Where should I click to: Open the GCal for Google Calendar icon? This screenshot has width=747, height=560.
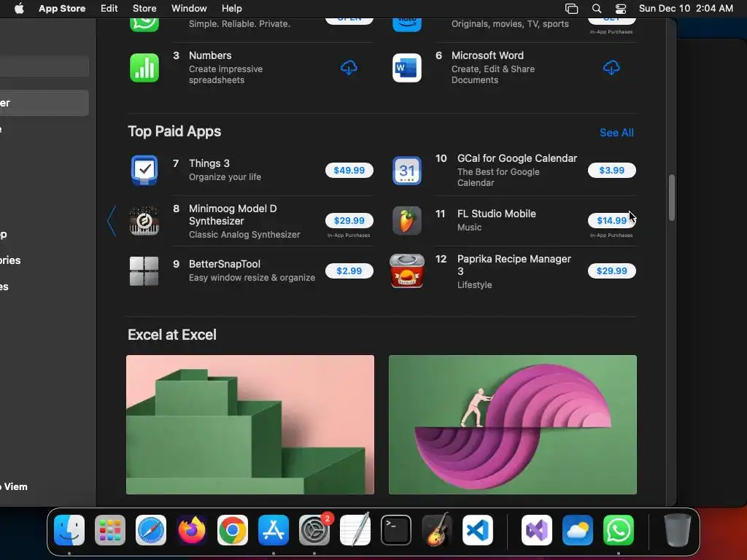click(407, 170)
